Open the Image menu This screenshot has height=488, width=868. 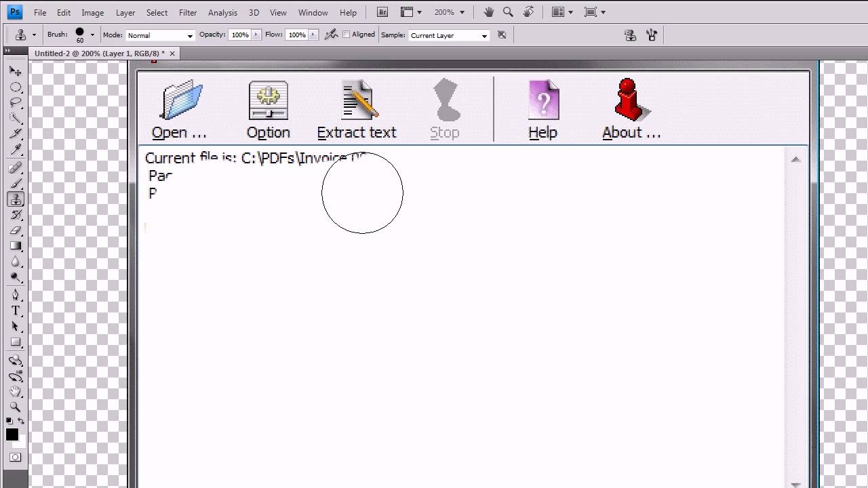click(x=93, y=12)
